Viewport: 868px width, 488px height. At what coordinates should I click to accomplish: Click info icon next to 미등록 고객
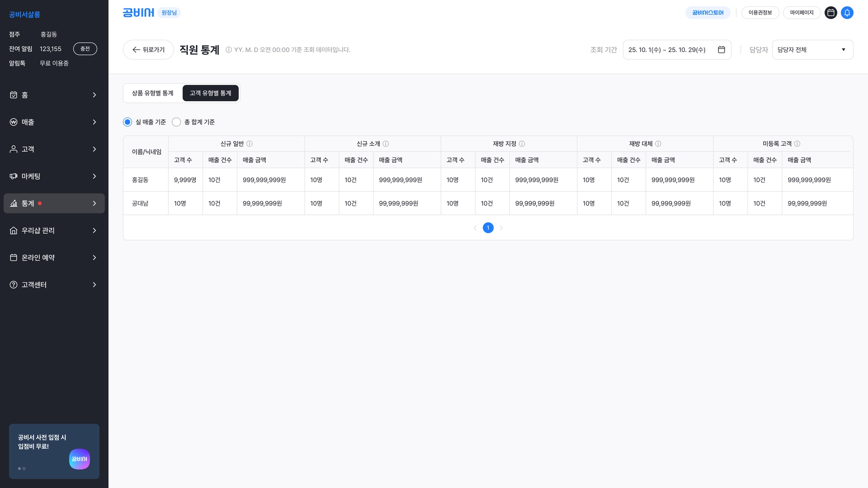(797, 144)
